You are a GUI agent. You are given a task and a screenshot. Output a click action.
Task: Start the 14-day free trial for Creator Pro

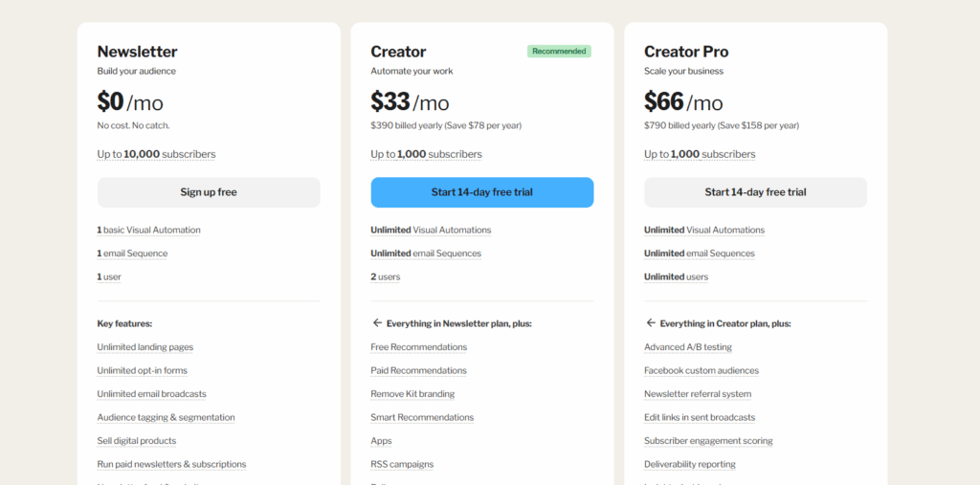coord(755,192)
